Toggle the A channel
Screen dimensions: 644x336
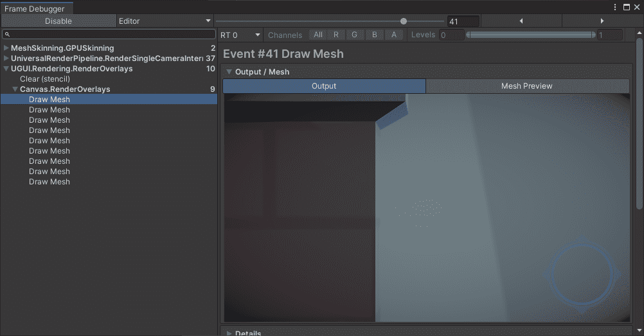(x=394, y=35)
